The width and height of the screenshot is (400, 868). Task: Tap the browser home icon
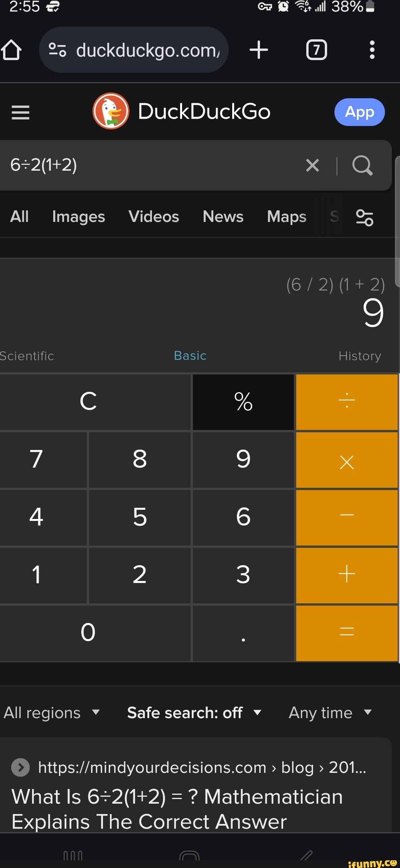(11, 50)
